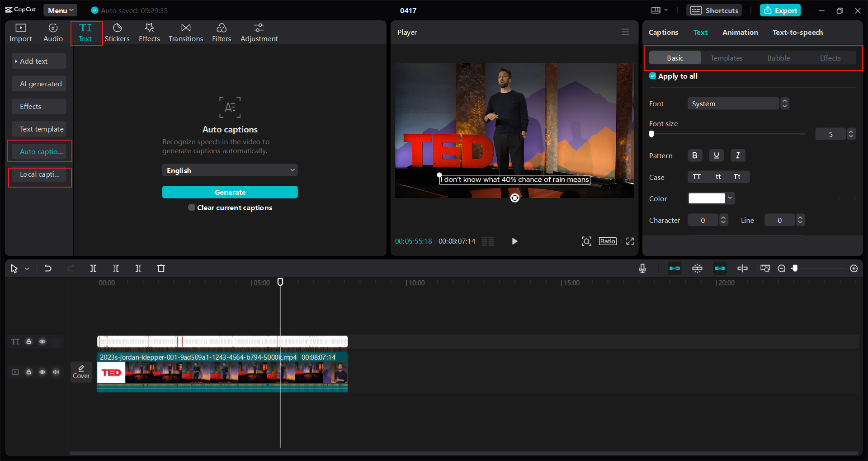
Task: Click the Delete icon in the timeline toolbar
Action: [161, 268]
